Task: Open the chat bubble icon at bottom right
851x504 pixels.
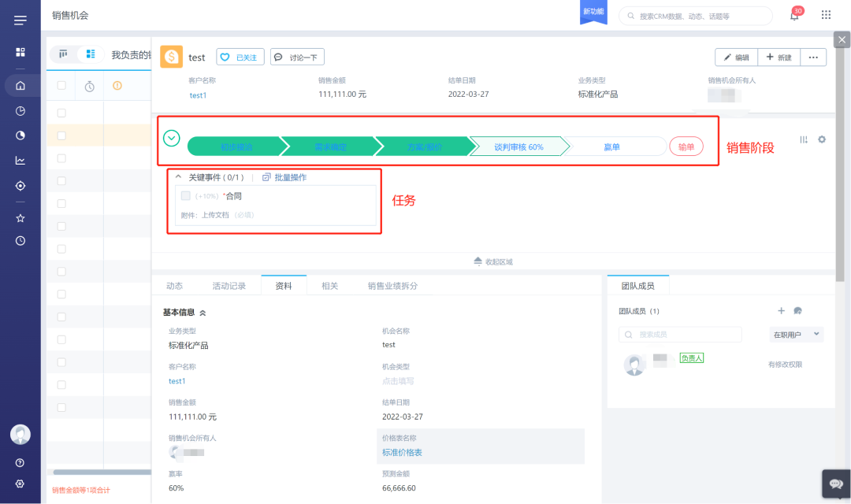Action: (x=833, y=484)
